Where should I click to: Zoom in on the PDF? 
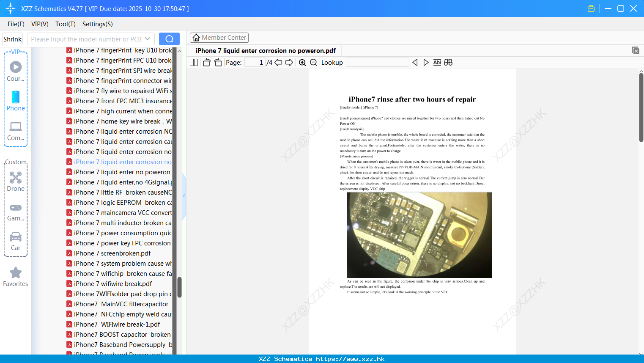coord(302,63)
